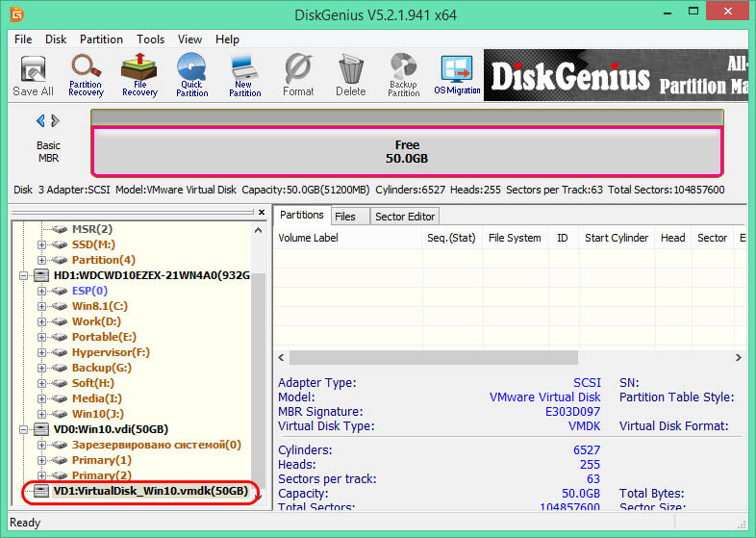
Task: Open the View menu
Action: 189,39
